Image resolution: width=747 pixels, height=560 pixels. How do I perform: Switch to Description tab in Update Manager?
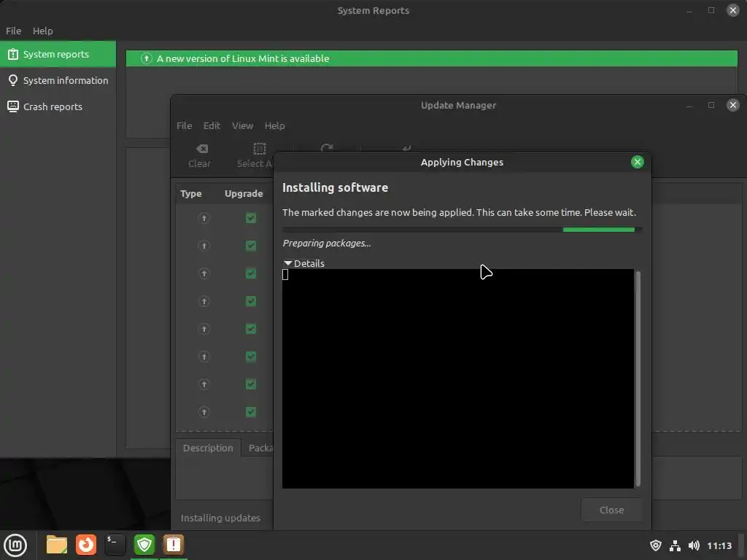(208, 448)
